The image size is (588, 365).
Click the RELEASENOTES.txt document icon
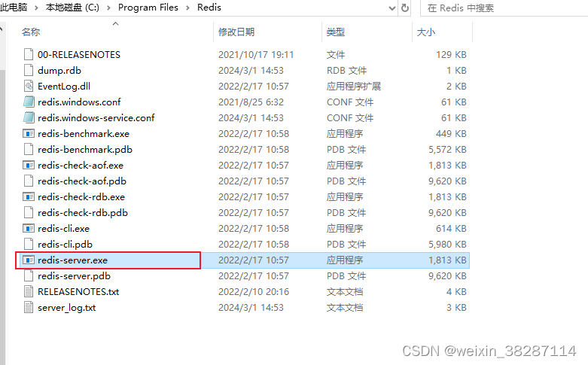pos(29,291)
